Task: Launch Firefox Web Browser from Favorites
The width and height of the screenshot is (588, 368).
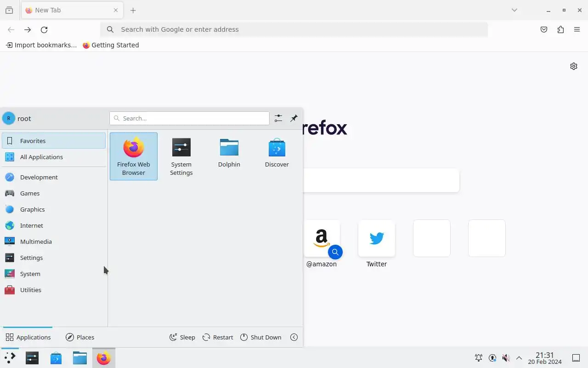Action: (134, 156)
